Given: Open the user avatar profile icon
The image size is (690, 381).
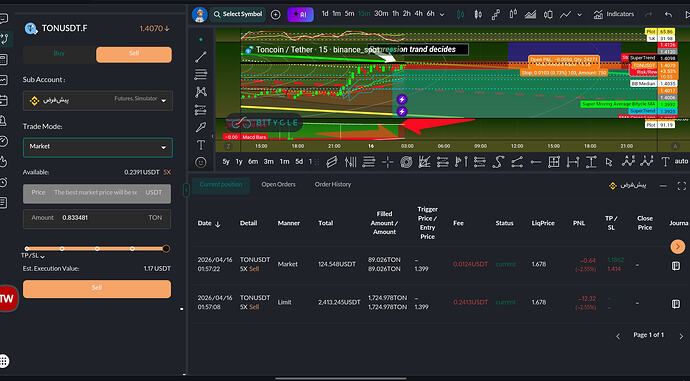Looking at the screenshot, I should (200, 15).
